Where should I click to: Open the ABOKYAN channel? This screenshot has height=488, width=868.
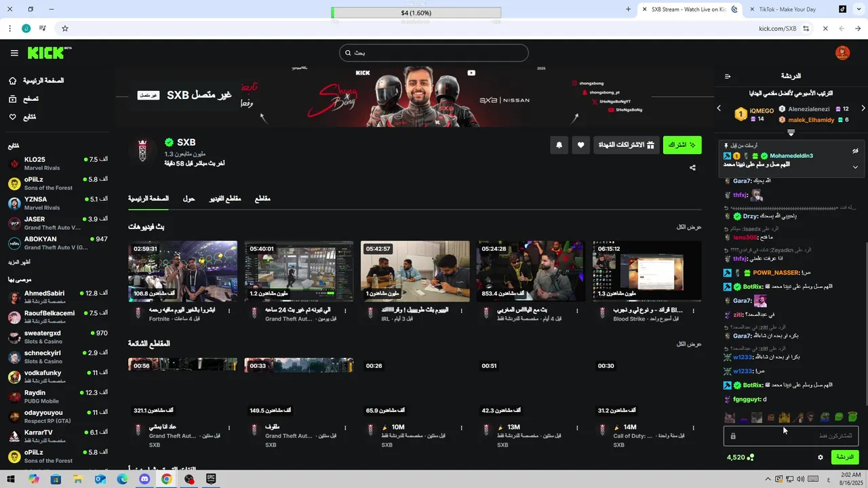point(58,243)
